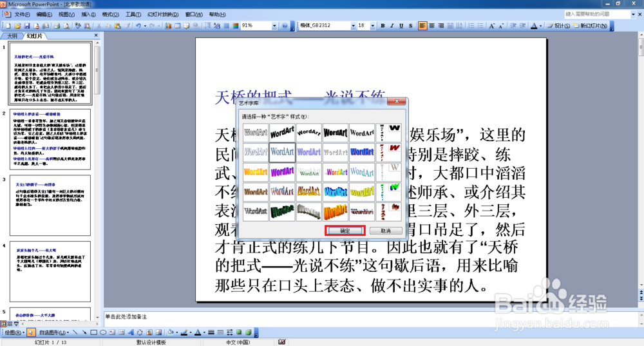Open the undo history dropdown arrow
644x346 pixels.
click(144, 26)
